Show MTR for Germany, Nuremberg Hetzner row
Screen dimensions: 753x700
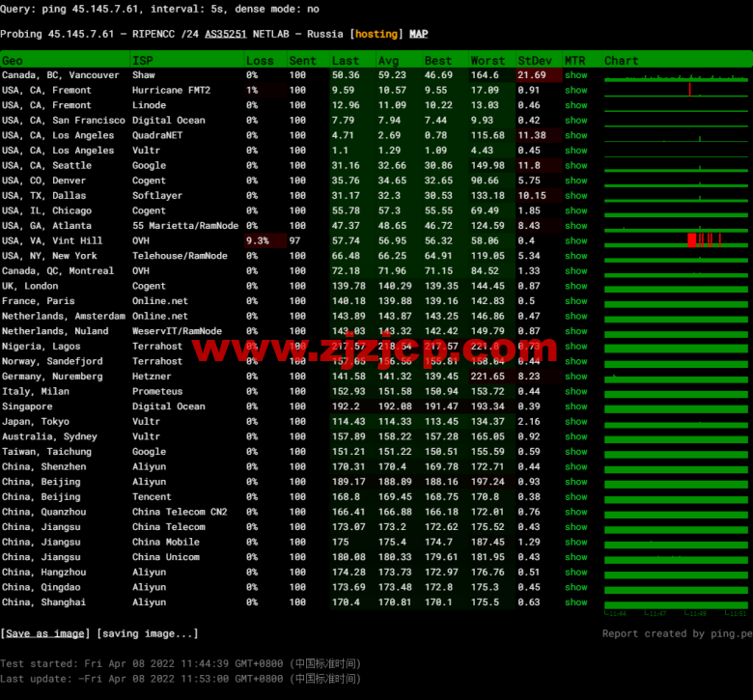pos(575,377)
